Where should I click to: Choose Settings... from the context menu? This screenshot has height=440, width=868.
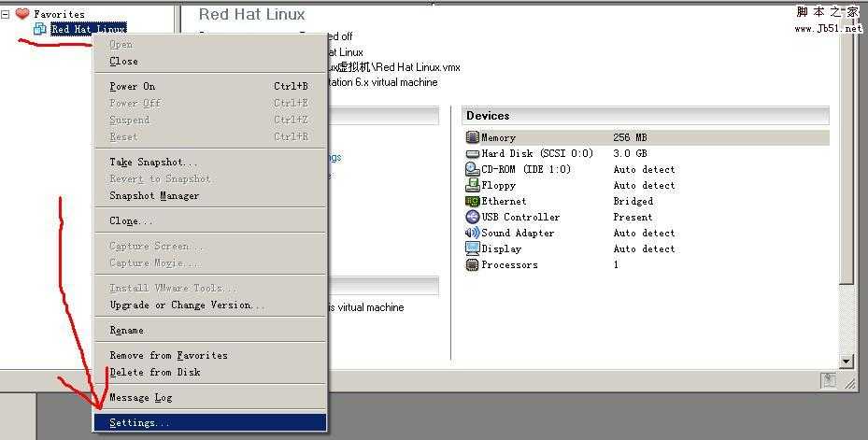click(x=210, y=422)
